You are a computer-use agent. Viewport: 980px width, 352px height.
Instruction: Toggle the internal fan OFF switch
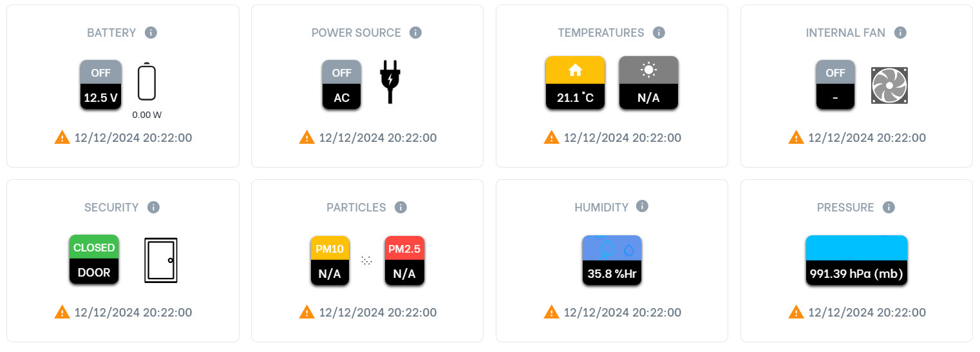[x=835, y=85]
